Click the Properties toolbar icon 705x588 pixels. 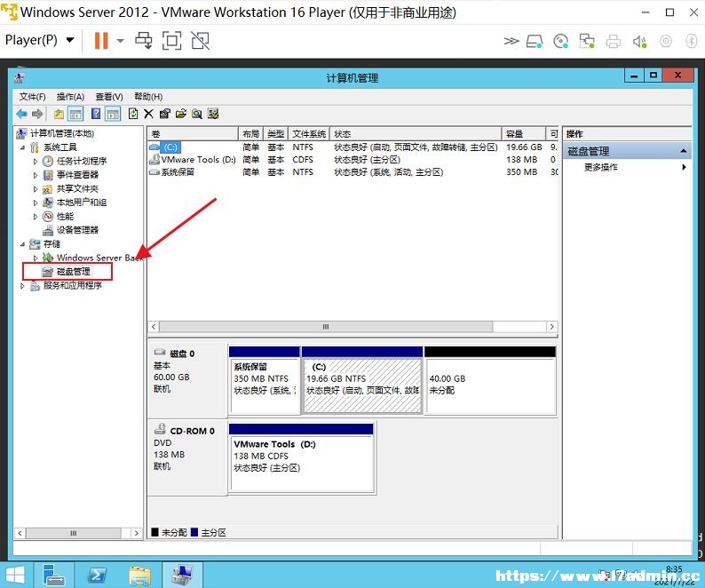(x=164, y=114)
